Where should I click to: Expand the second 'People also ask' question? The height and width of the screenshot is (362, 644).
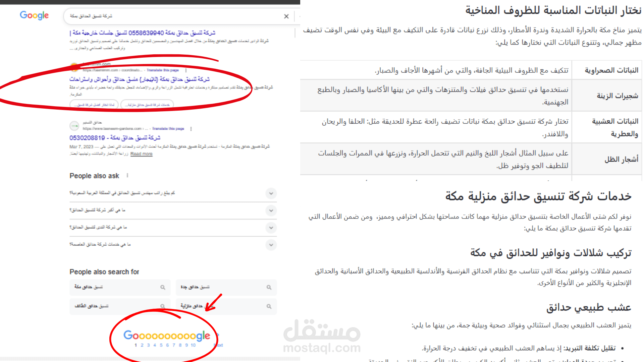pyautogui.click(x=271, y=210)
